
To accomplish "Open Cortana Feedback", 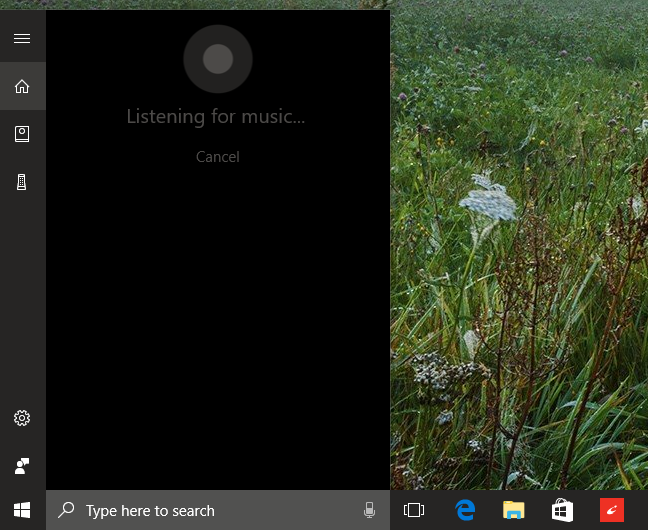I will pyautogui.click(x=22, y=466).
